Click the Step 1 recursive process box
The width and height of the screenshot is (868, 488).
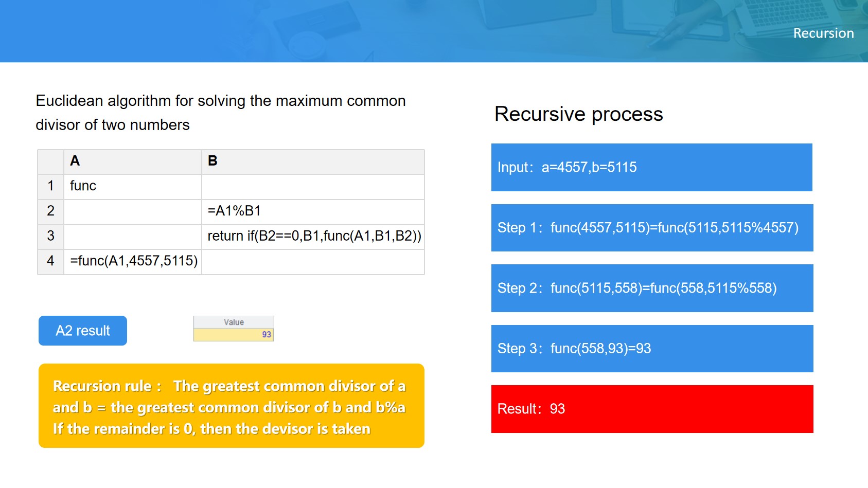(651, 228)
